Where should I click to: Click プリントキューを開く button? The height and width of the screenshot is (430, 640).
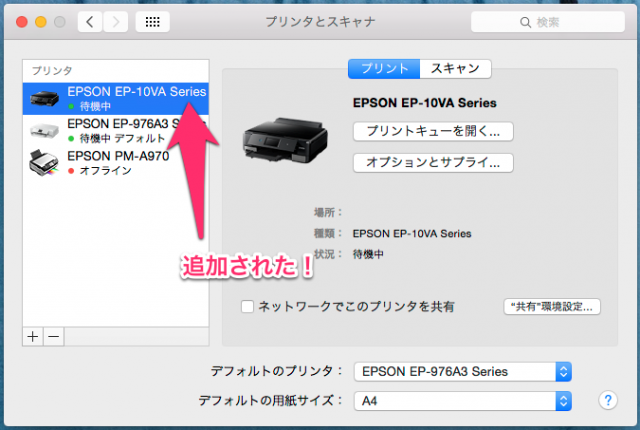(433, 131)
